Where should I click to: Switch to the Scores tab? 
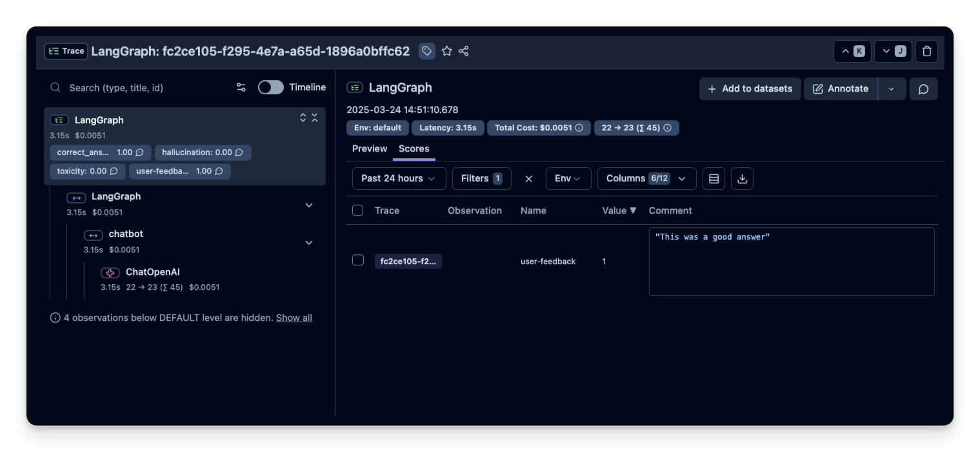414,149
